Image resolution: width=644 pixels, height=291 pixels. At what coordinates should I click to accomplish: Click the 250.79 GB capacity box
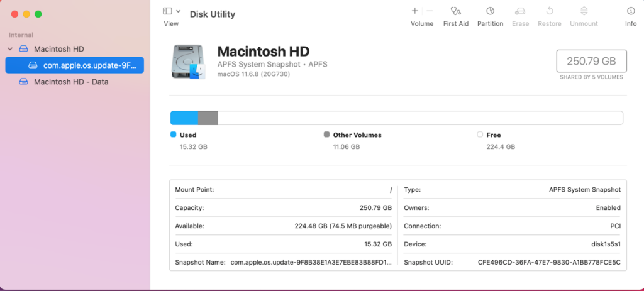[x=591, y=62]
